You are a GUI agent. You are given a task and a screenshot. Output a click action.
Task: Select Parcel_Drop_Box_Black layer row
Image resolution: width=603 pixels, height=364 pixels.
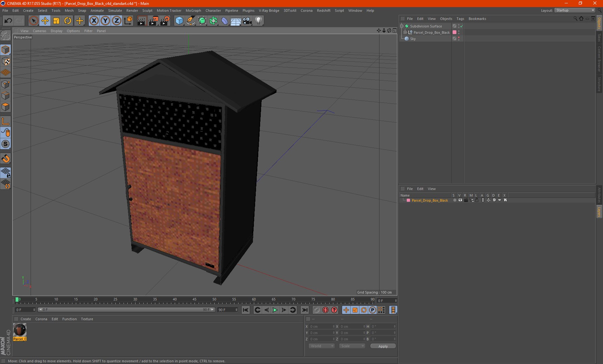tap(430, 200)
